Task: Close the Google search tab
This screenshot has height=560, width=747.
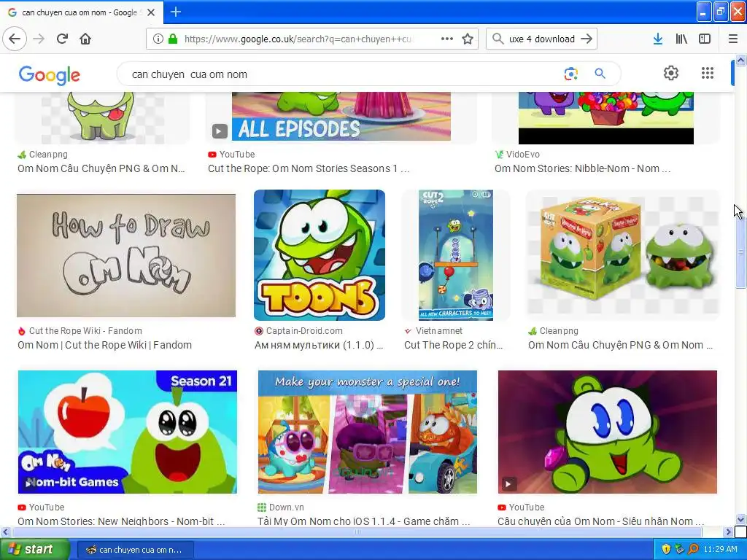Action: click(x=151, y=12)
